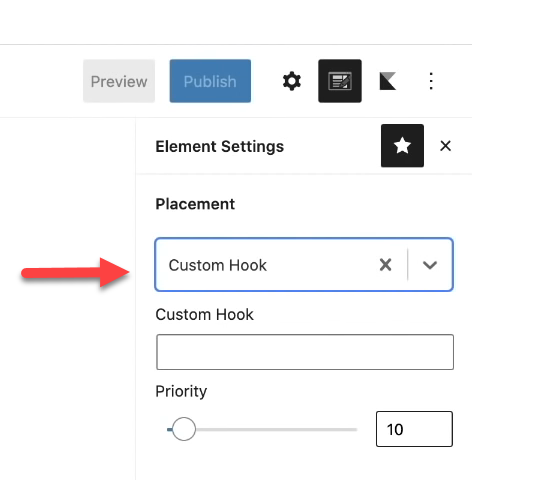Open the Kadence sidebar icon

pos(388,81)
